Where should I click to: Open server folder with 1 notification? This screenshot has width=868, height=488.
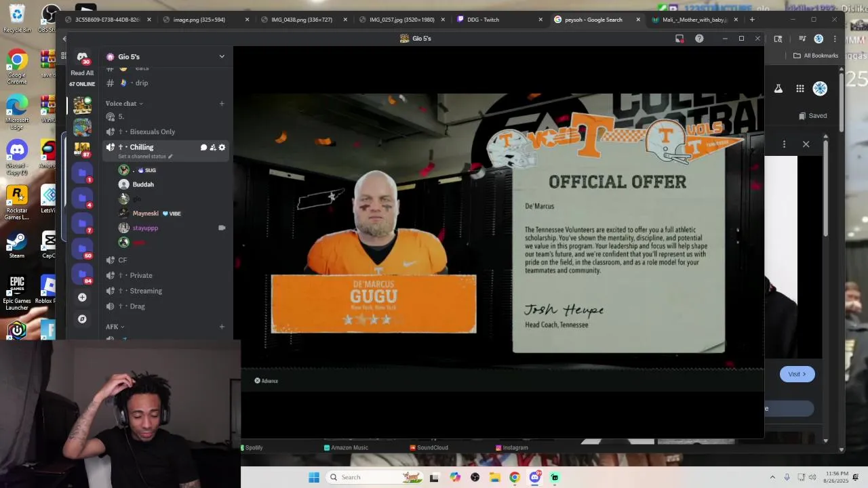(82, 174)
